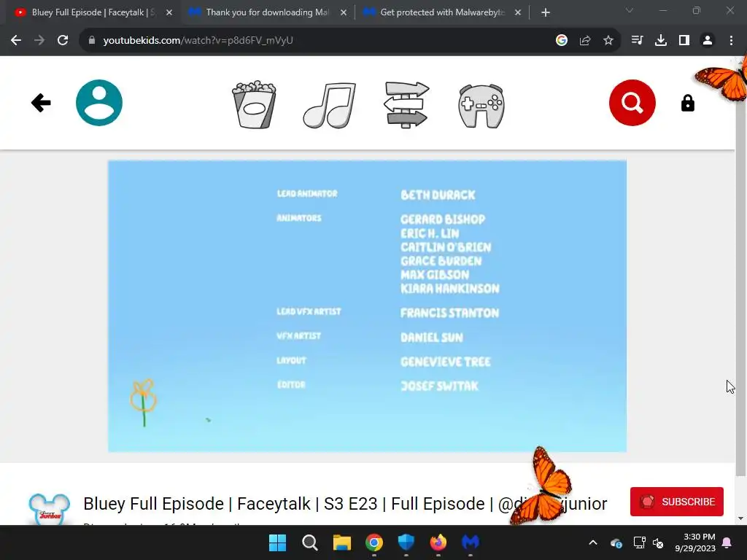Expand the tab search chevron
The width and height of the screenshot is (747, 560).
pos(630,10)
